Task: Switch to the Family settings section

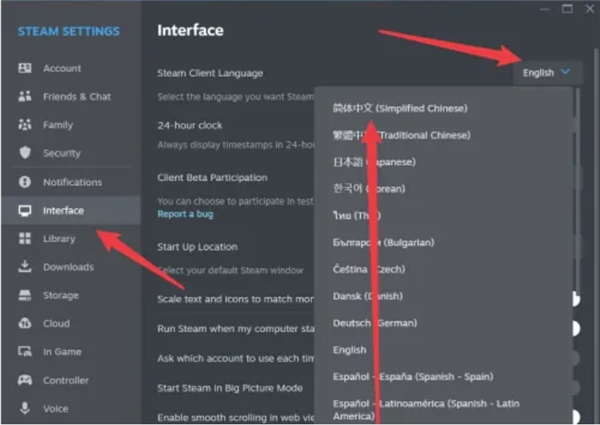Action: pos(57,125)
